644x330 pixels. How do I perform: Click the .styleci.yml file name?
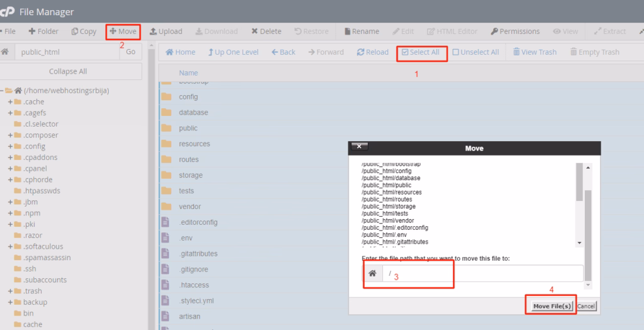(x=196, y=300)
